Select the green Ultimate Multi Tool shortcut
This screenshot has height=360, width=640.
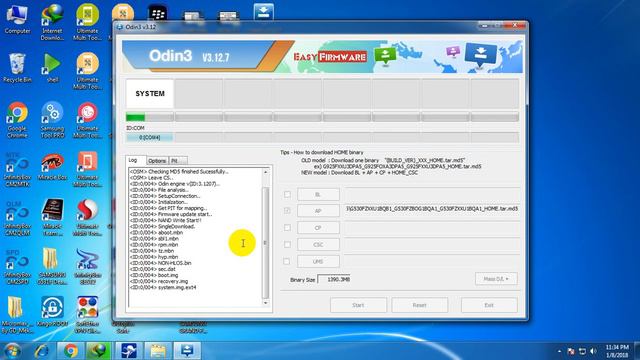point(87,21)
